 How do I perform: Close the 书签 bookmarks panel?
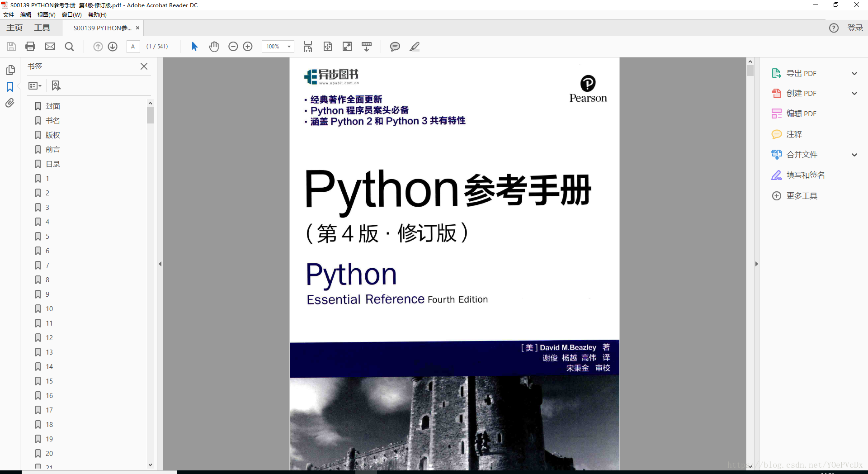coord(144,66)
